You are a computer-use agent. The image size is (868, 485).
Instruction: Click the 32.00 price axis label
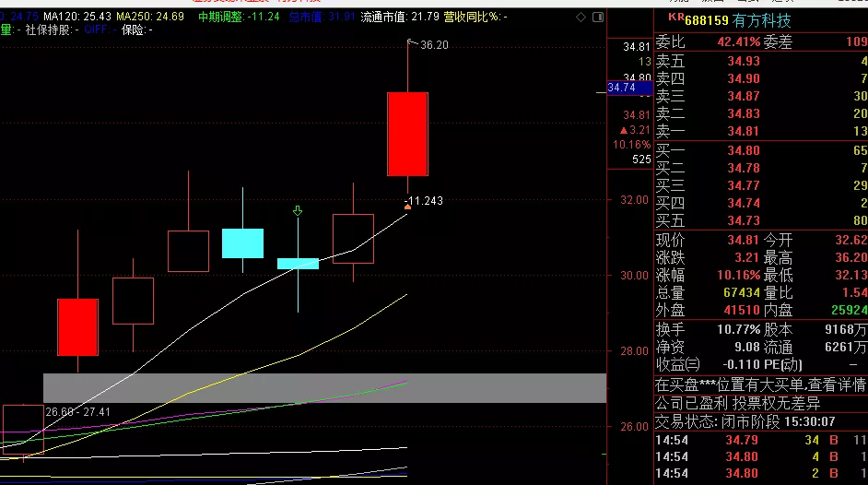click(634, 200)
